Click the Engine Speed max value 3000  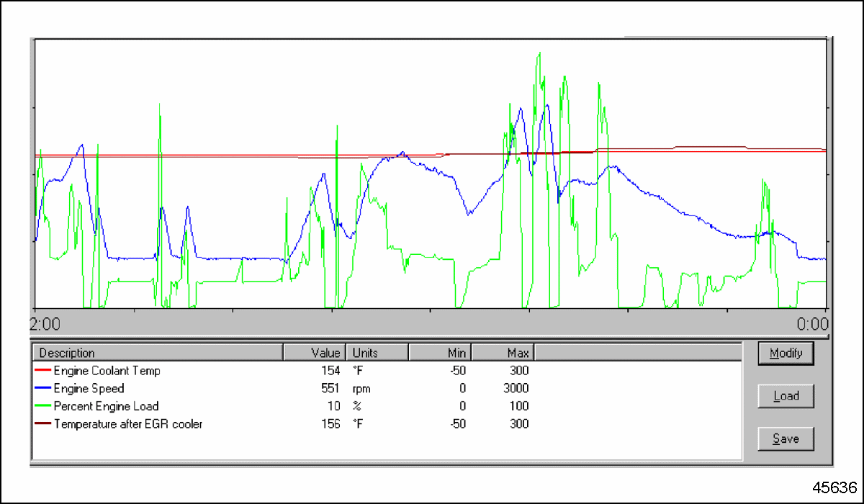pos(516,389)
